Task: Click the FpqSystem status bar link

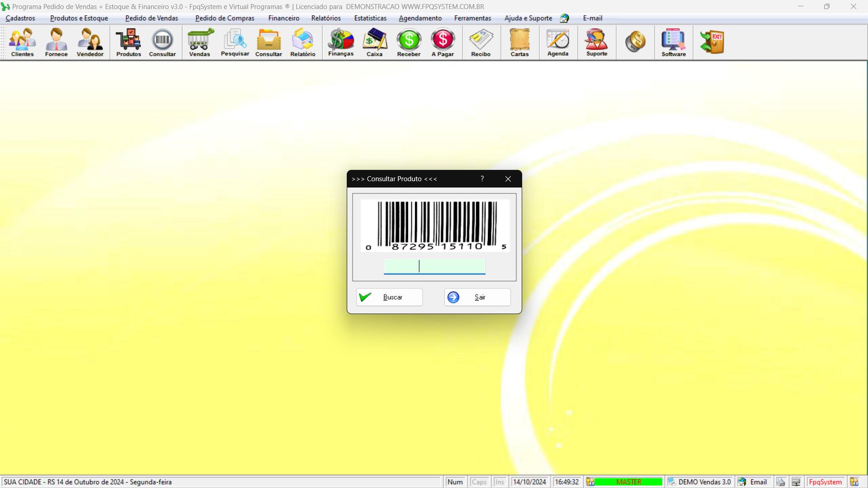Action: [825, 482]
